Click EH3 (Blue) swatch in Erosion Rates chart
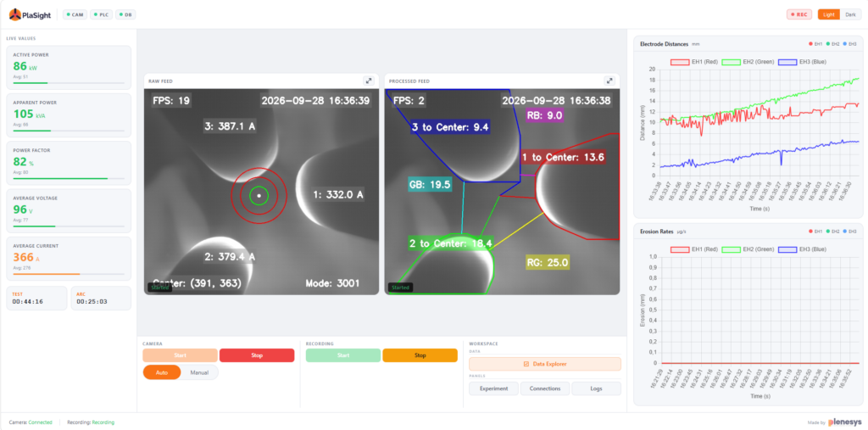868x430 pixels. [x=788, y=249]
